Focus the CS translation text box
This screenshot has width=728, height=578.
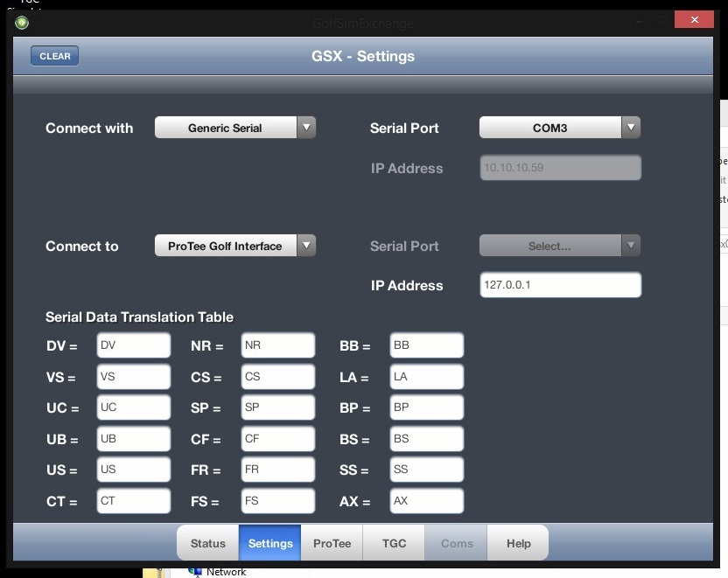coord(277,377)
